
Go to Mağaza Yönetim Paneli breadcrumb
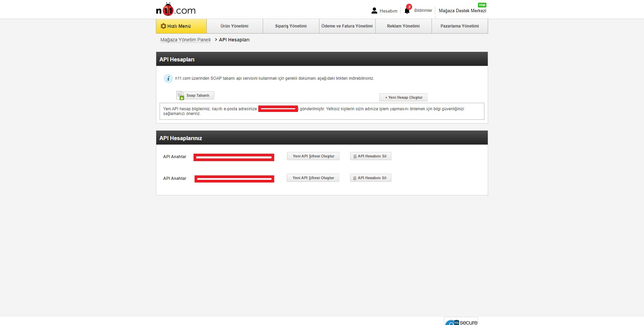click(185, 40)
